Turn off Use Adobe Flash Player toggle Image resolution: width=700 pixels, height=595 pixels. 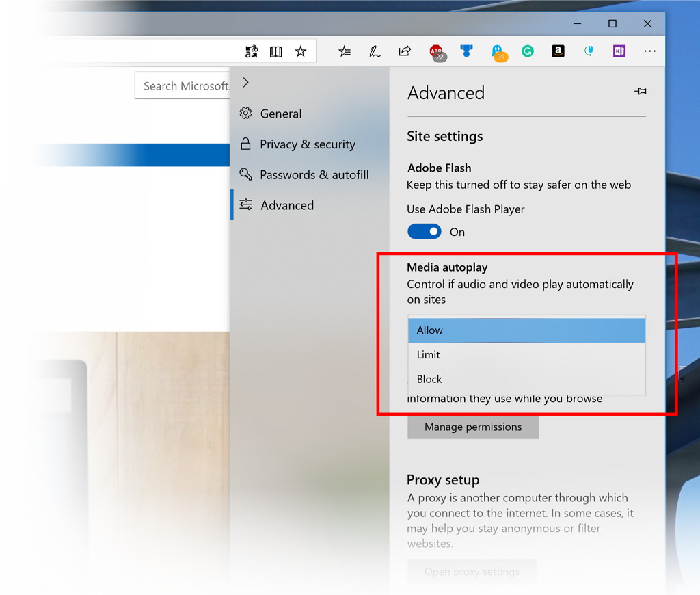(424, 231)
